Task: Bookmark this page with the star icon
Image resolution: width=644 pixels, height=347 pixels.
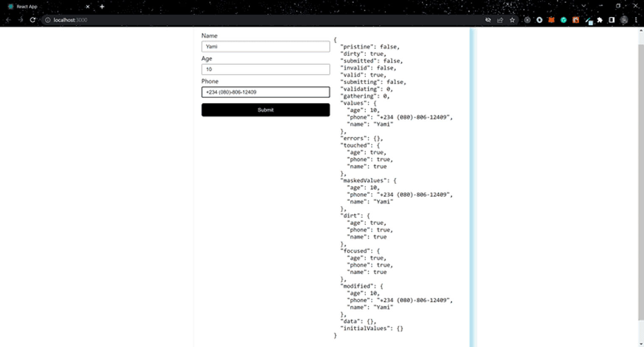Action: [512, 20]
